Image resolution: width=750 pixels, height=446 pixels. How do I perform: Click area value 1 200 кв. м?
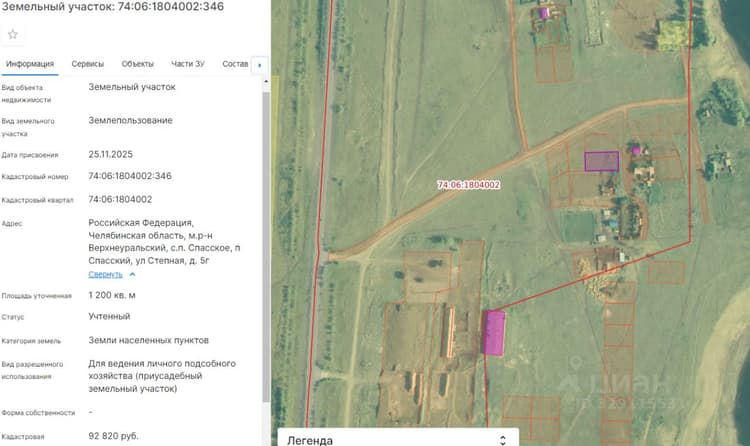(x=112, y=295)
